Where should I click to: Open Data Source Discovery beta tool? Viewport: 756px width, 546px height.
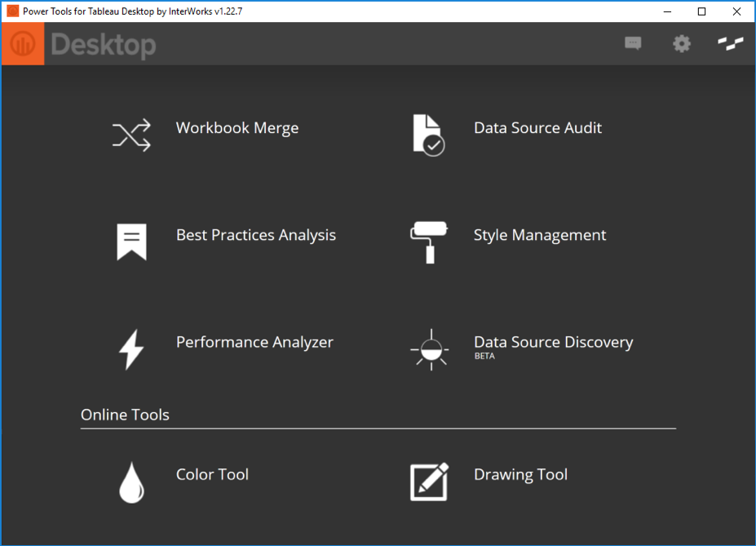429,349
